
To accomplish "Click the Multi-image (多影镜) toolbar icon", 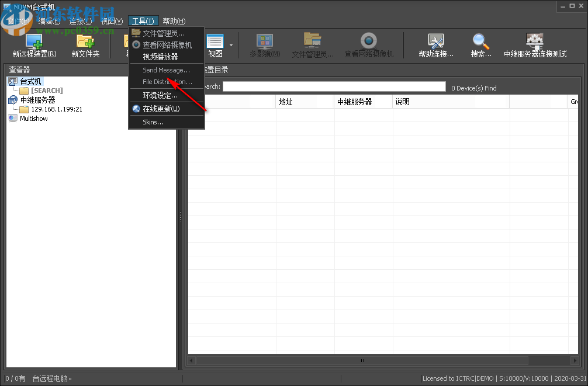I will point(265,41).
